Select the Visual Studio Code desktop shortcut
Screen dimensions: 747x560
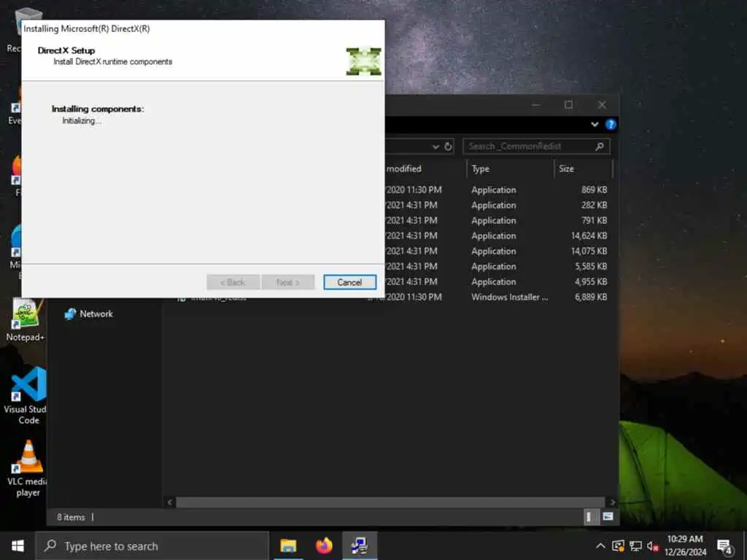pos(26,395)
